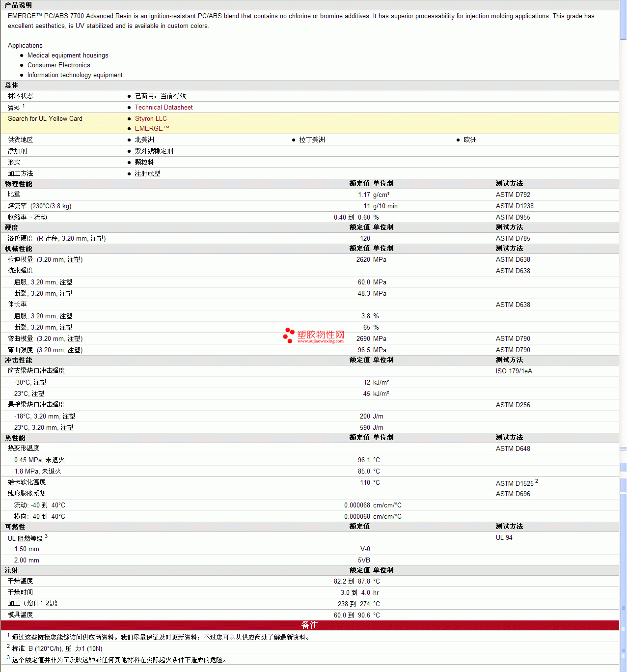This screenshot has width=627, height=672.
Task: Click the '1.17' specific gravity value
Action: [x=364, y=195]
